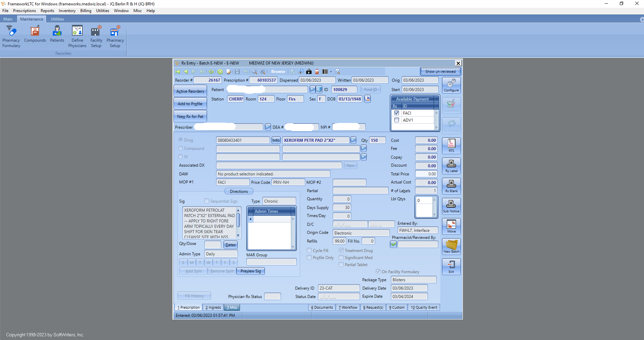The height and width of the screenshot is (340, 644).
Task: Select the Drug radio button
Action: (x=180, y=140)
